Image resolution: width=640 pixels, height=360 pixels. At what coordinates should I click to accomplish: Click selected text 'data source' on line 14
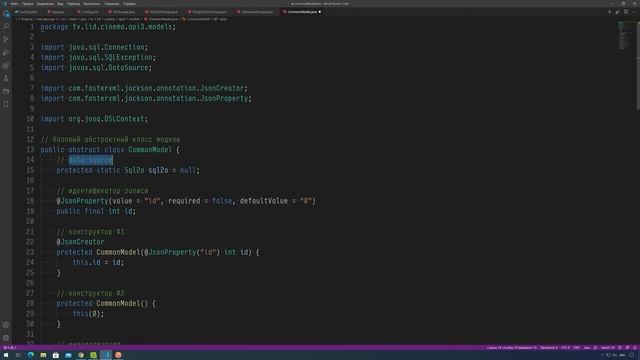[91, 160]
